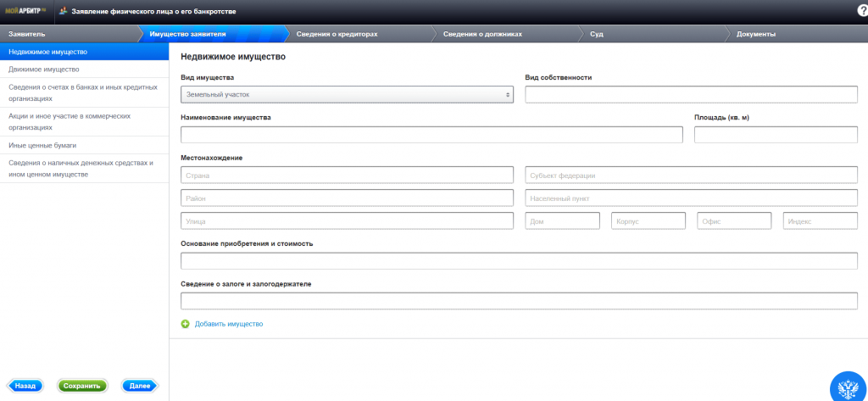
Task: Open the Вид имущества dropdown
Action: click(x=347, y=95)
